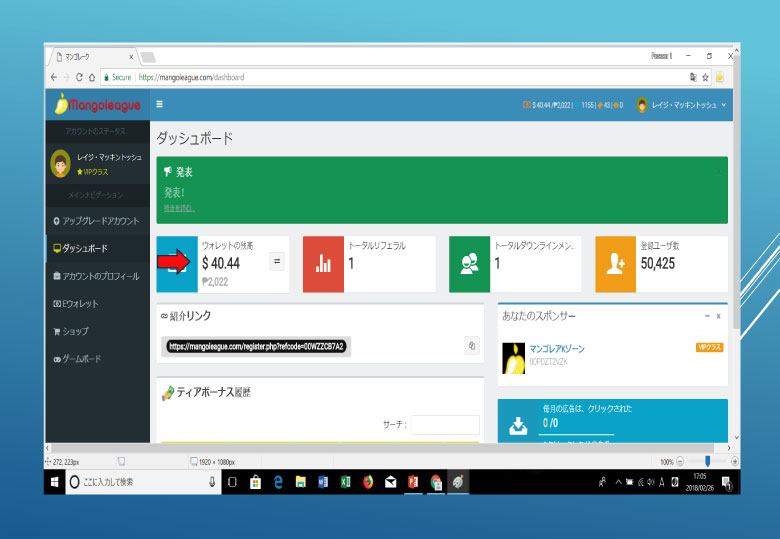This screenshot has height=539, width=780.
Task: Click the zoom slider in the status bar
Action: point(707,461)
